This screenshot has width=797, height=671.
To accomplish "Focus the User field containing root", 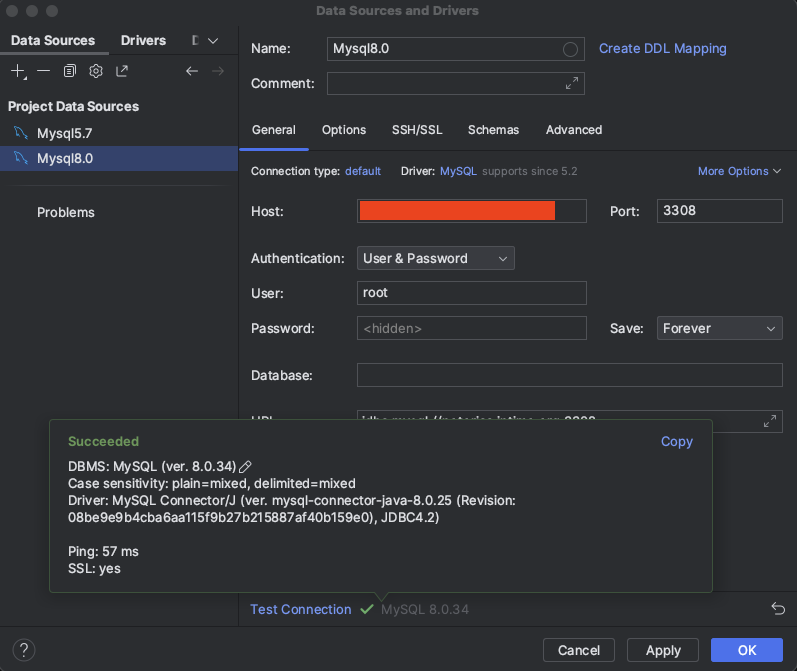I will tap(472, 293).
